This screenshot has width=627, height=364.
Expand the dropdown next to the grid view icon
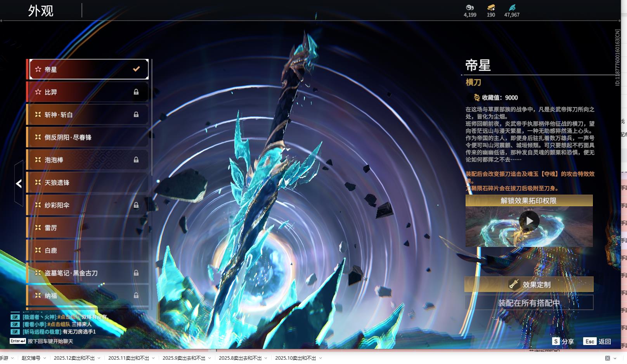pyautogui.click(x=615, y=358)
